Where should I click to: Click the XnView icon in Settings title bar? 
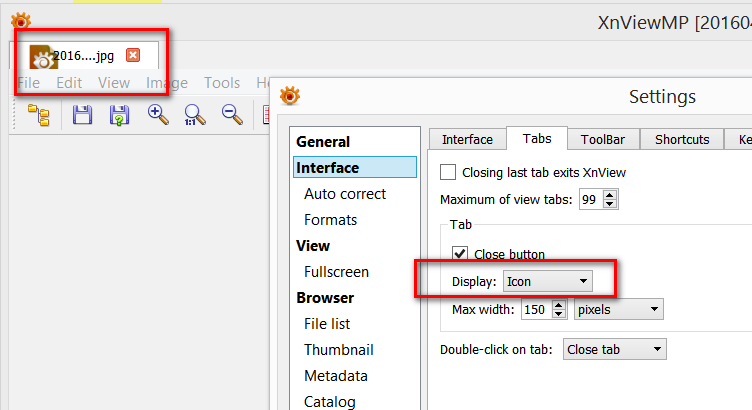290,96
